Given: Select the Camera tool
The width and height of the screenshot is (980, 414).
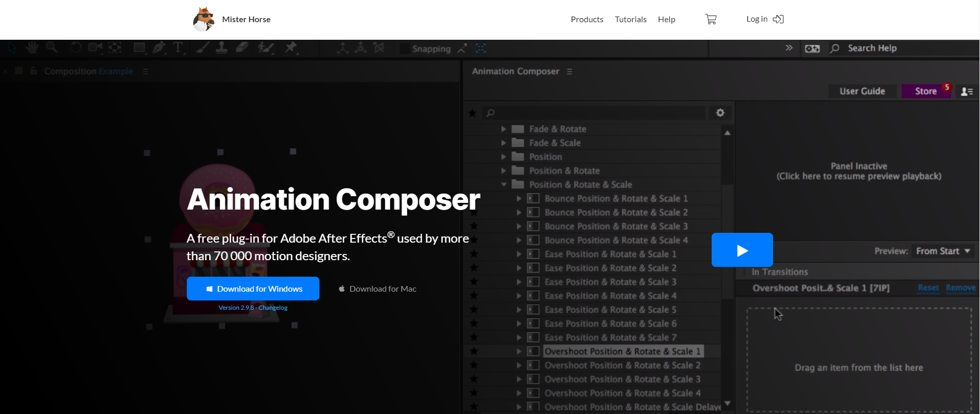Looking at the screenshot, I should [95, 48].
